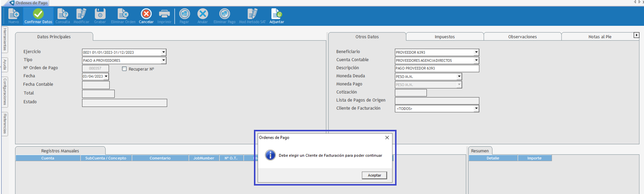
Task: Open the Ayuda side panel tab
Action: click(4, 64)
